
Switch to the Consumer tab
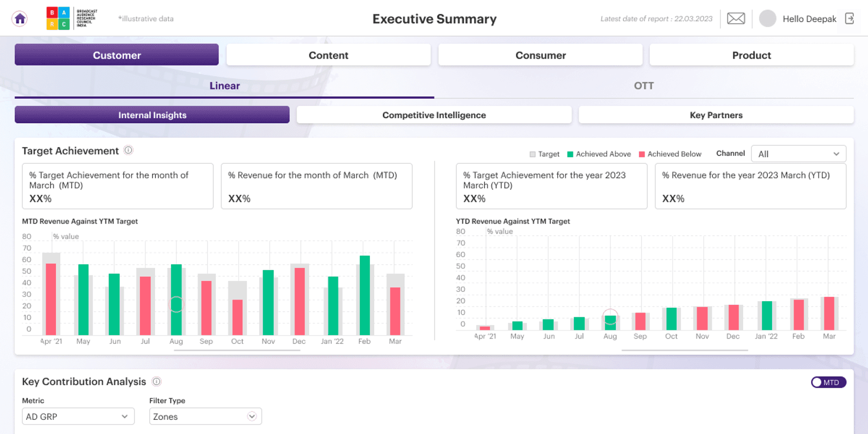click(x=540, y=55)
